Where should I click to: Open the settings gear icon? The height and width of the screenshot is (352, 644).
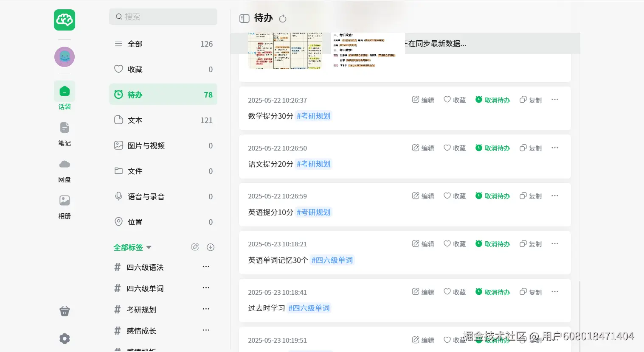pos(65,338)
